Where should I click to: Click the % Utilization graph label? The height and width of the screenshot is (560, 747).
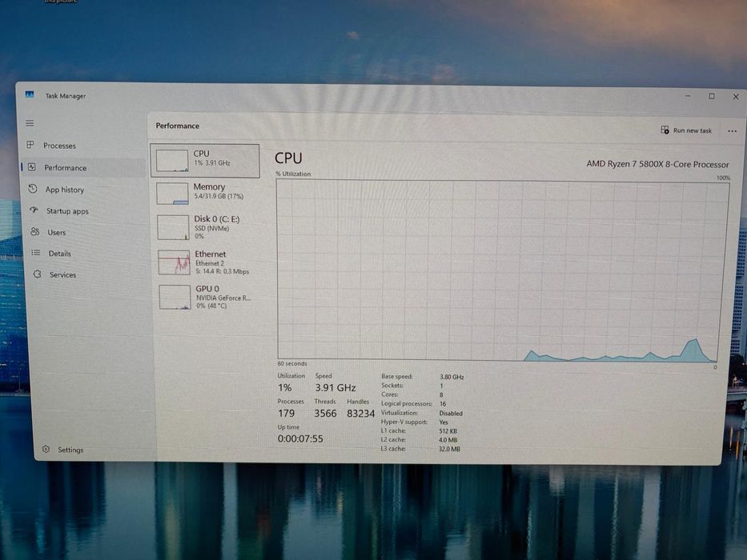click(x=293, y=174)
